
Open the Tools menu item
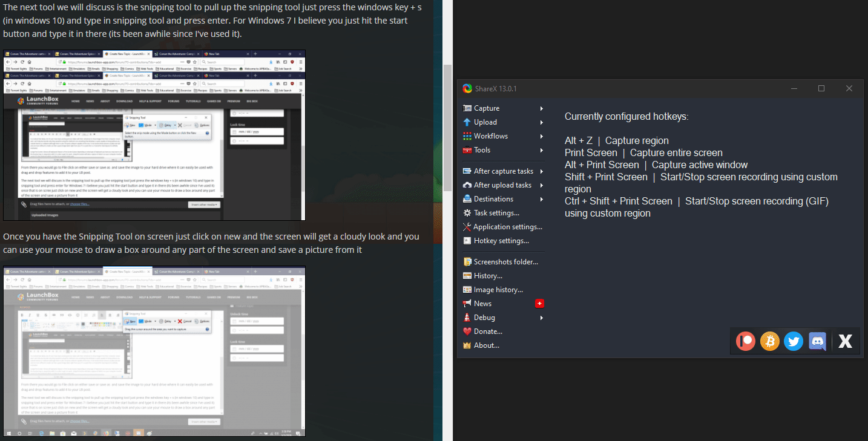coord(482,150)
